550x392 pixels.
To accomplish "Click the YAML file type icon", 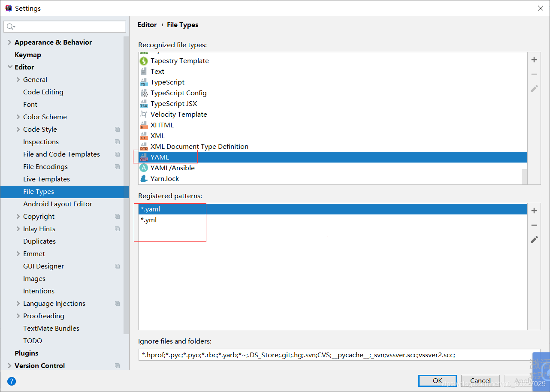I will [144, 157].
